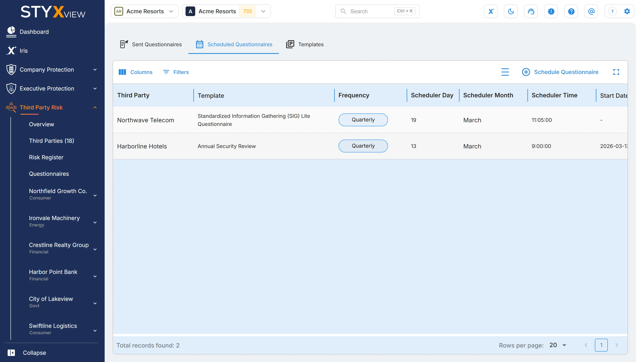Open Filters panel
This screenshot has width=644, height=362.
(176, 72)
